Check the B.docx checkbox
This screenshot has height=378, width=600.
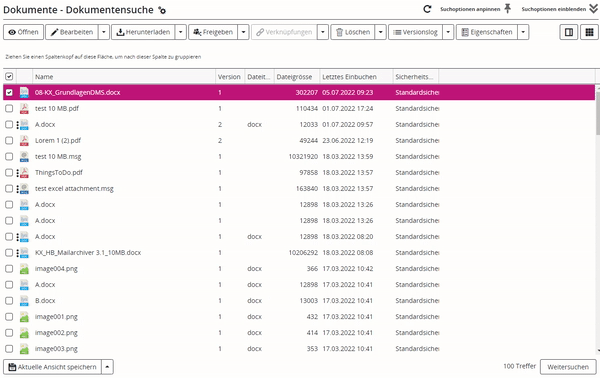pos(9,301)
